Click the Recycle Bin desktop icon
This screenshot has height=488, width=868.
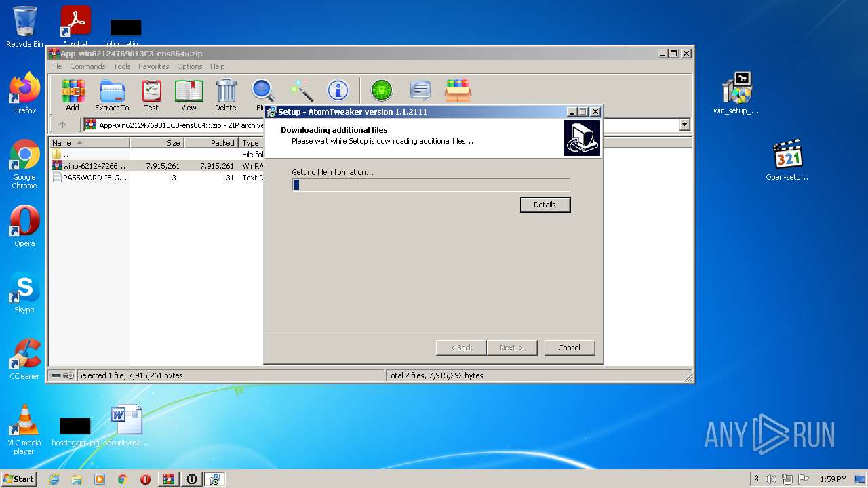(x=24, y=27)
